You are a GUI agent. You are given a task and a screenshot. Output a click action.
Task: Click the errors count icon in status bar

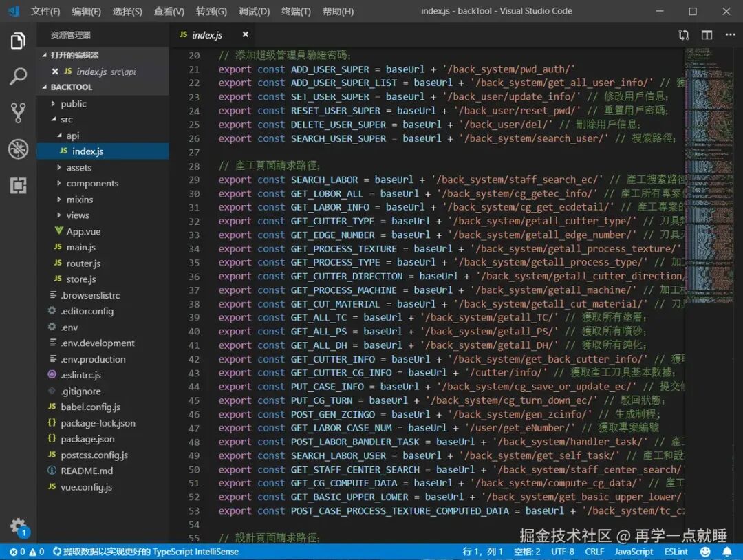pos(17,552)
